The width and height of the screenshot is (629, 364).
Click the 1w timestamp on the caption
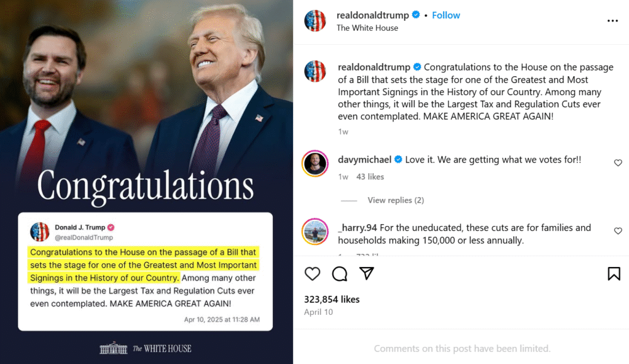click(342, 131)
